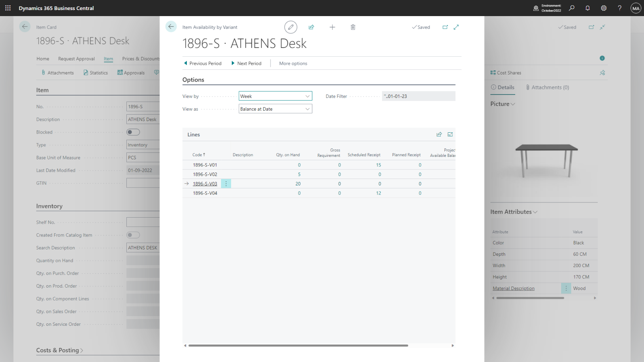This screenshot has width=644, height=362.
Task: Click the pin icon beside Cost Shares
Action: pyautogui.click(x=602, y=73)
